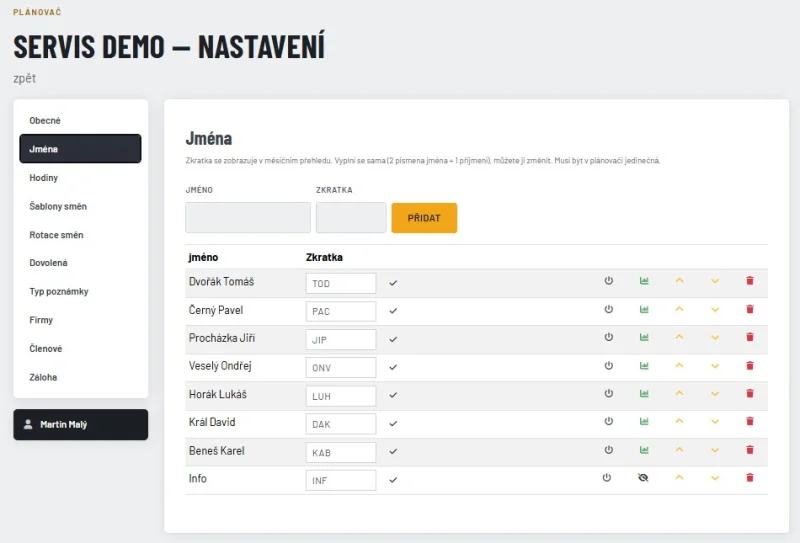Move Horák Lukáš down with the arrow
This screenshot has height=543, width=800.
click(x=715, y=394)
